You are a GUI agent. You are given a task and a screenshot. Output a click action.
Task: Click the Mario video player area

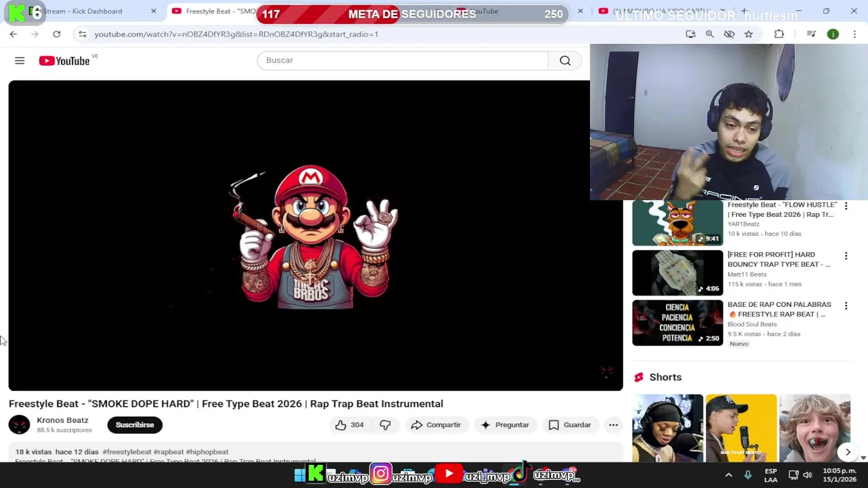315,236
